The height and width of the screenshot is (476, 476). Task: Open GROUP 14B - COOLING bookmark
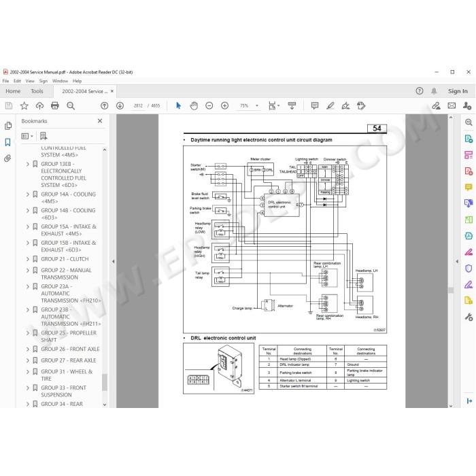pos(68,214)
